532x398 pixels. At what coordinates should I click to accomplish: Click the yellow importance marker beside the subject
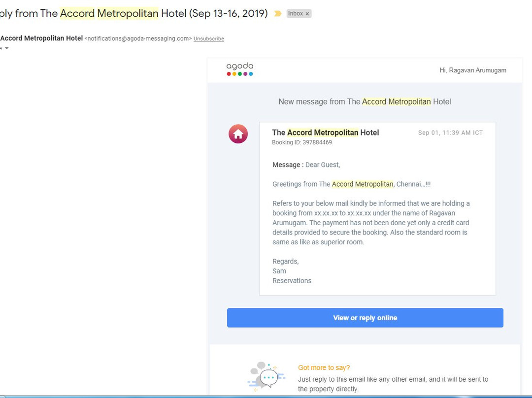click(278, 14)
